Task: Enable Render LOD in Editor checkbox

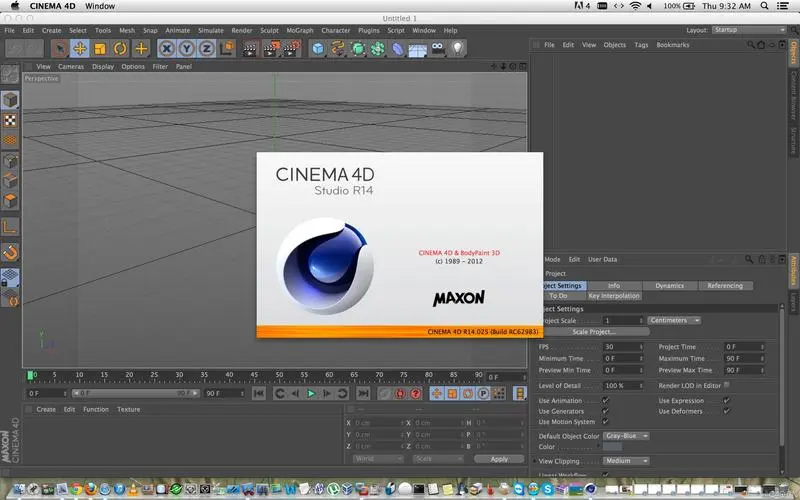Action: click(x=727, y=384)
